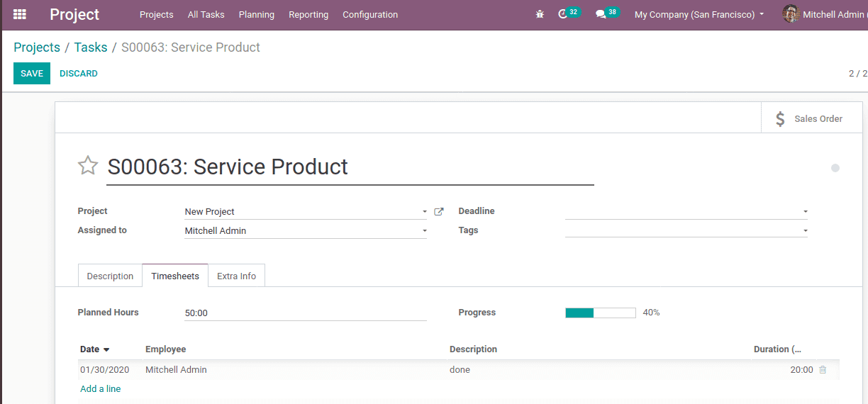868x404 pixels.
Task: Switch to the Description tab
Action: pyautogui.click(x=110, y=276)
